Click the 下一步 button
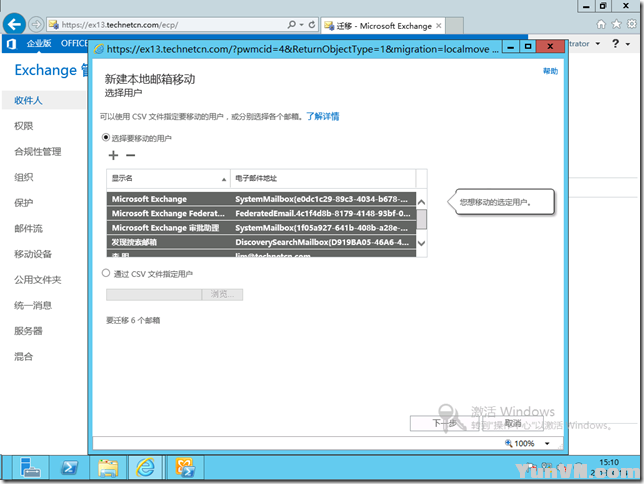 pos(444,423)
